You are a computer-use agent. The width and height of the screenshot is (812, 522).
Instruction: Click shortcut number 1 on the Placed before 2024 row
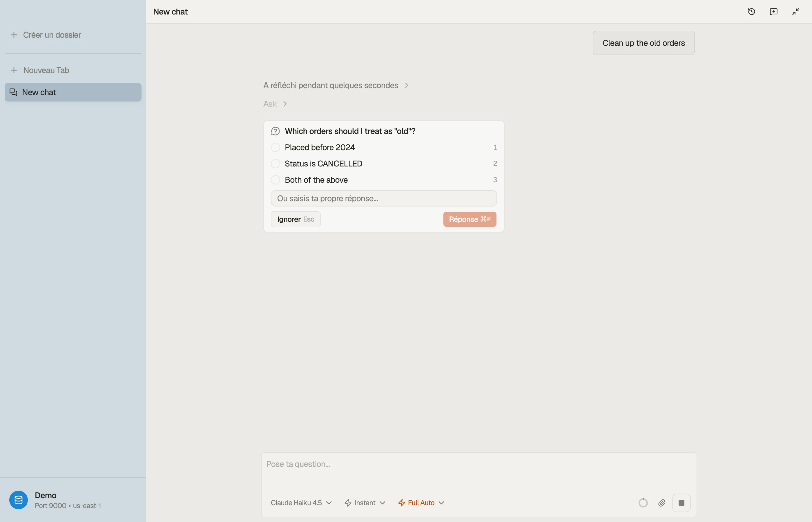495,147
